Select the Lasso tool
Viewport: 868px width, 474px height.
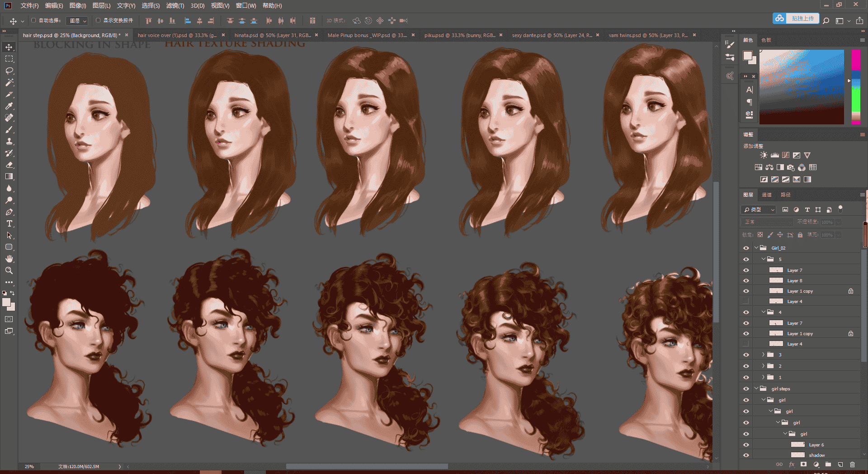click(x=9, y=71)
